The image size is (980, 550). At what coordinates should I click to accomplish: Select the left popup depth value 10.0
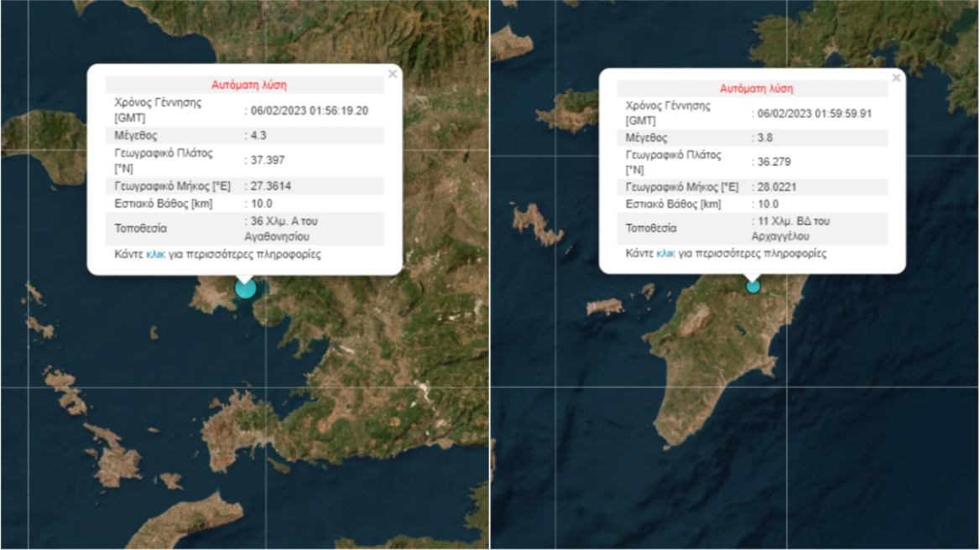(261, 204)
